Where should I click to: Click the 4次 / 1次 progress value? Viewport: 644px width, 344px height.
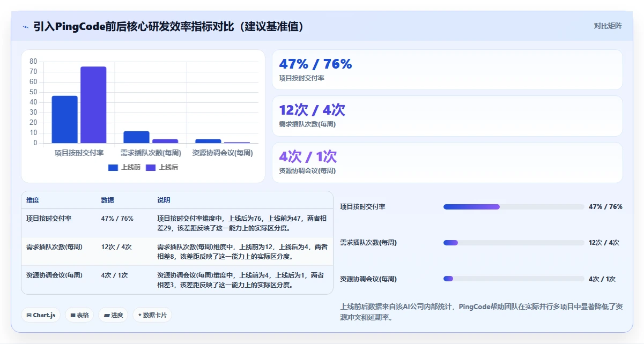tap(602, 279)
